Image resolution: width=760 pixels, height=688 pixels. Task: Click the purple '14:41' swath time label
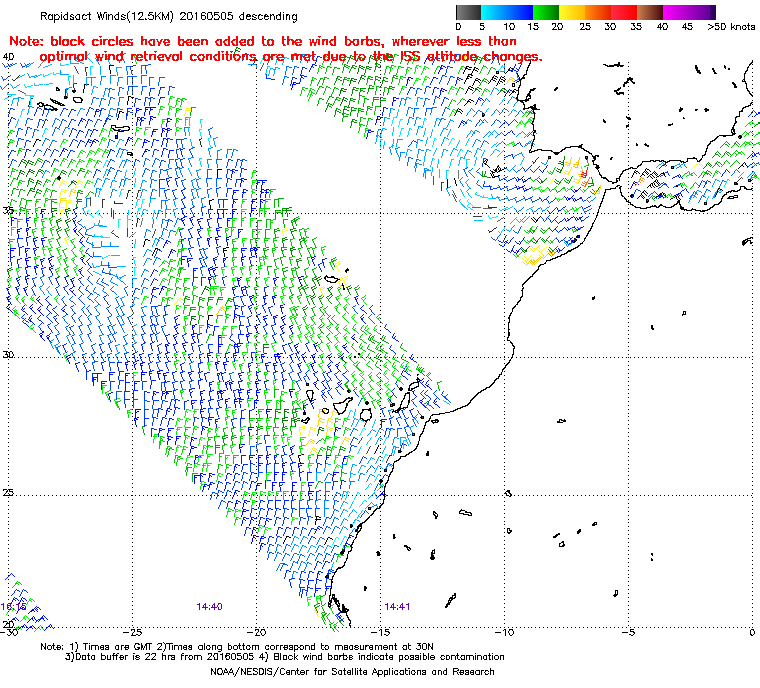397,607
